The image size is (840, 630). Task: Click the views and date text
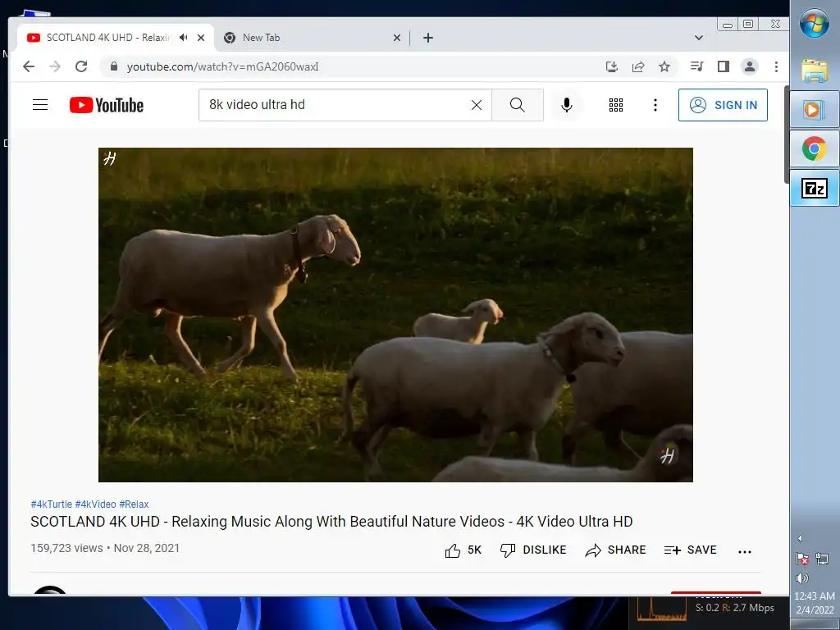click(x=105, y=548)
